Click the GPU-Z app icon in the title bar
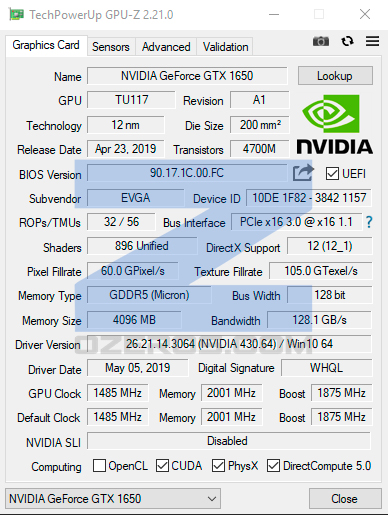The height and width of the screenshot is (515, 388). (x=17, y=15)
